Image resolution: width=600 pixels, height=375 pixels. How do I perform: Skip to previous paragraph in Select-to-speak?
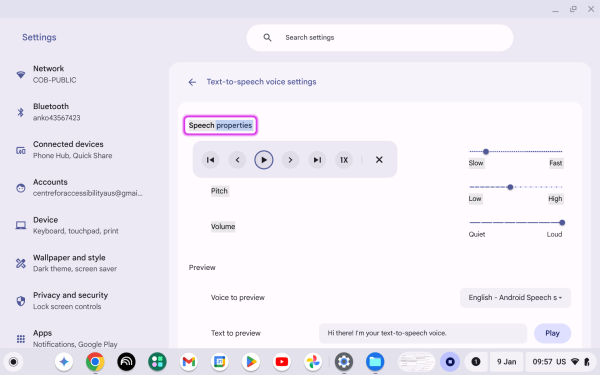[210, 160]
